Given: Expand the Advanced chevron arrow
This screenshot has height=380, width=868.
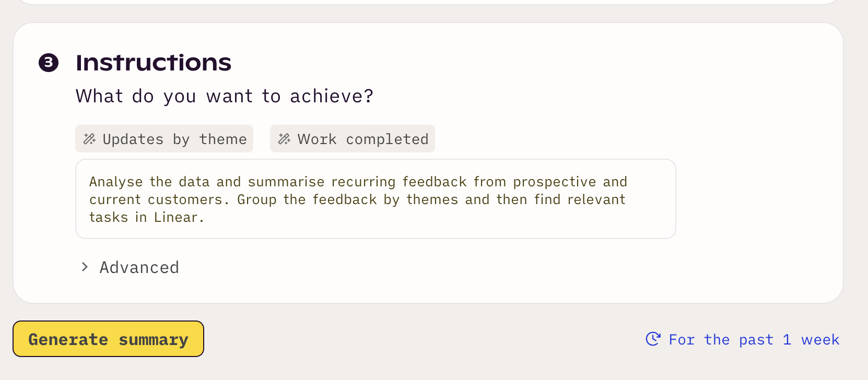Looking at the screenshot, I should pyautogui.click(x=85, y=267).
